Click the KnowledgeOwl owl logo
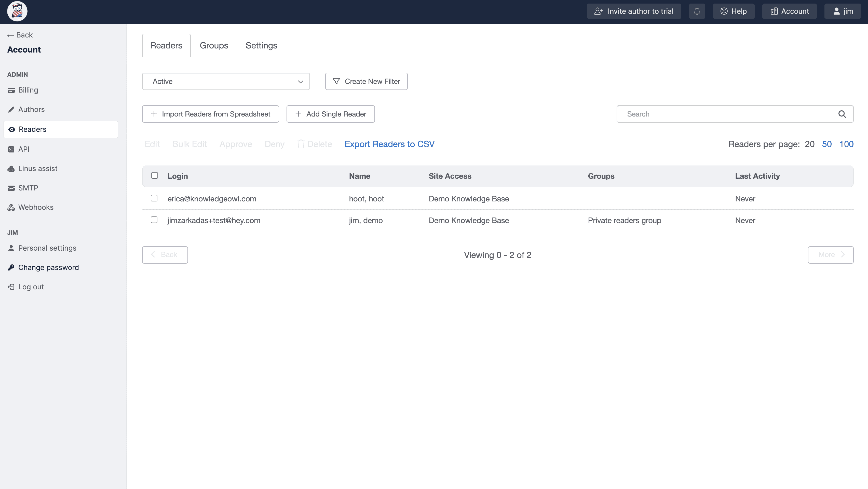The image size is (868, 489). (x=17, y=11)
